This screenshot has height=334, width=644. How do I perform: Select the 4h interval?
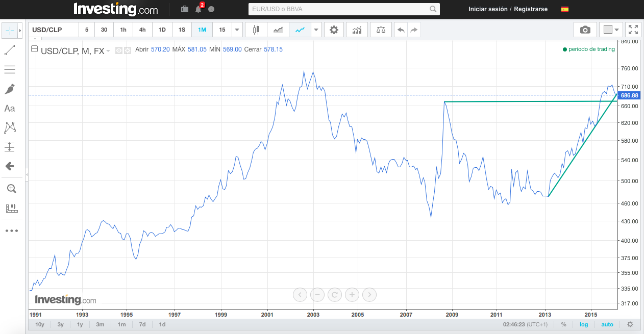point(142,30)
